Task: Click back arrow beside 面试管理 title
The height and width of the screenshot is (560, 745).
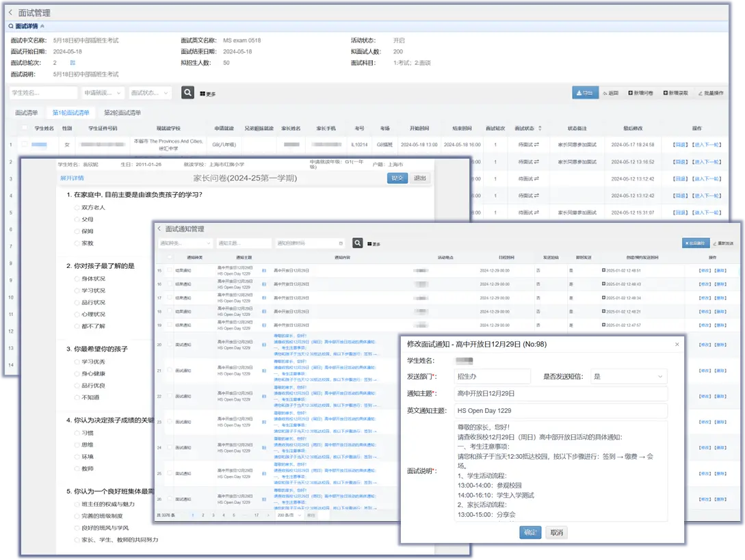Action: 10,12
